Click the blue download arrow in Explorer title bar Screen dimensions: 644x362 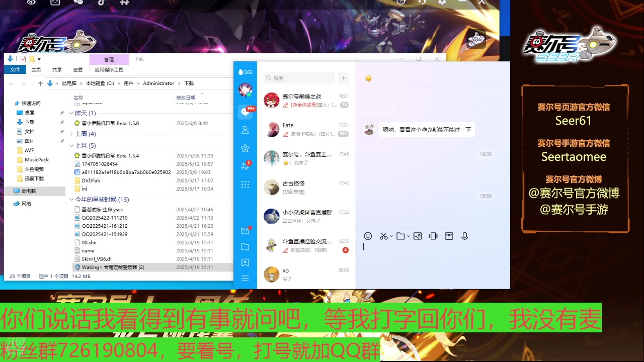click(x=10, y=59)
